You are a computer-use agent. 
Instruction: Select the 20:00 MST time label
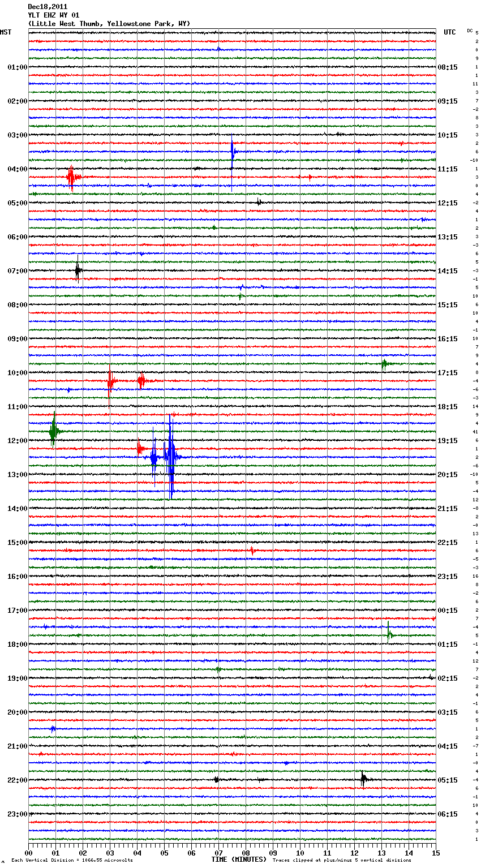point(17,712)
